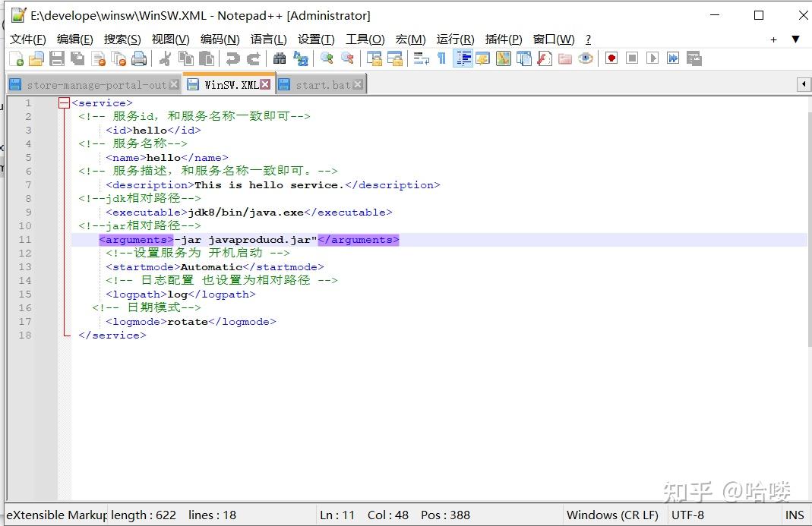812x526 pixels.
Task: Toggle show all characters pilcrow icon
Action: 442,58
